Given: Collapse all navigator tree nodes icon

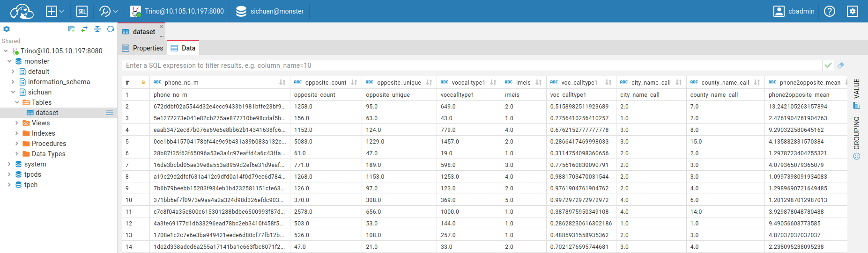Looking at the screenshot, I should click(x=97, y=29).
